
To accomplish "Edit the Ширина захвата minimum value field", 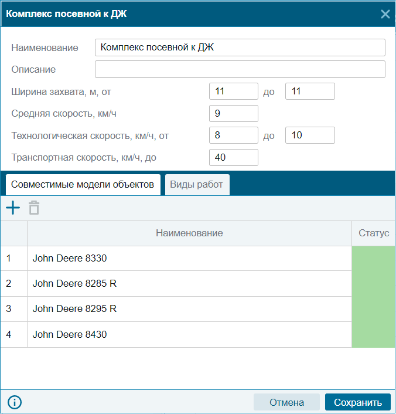I will (x=234, y=91).
